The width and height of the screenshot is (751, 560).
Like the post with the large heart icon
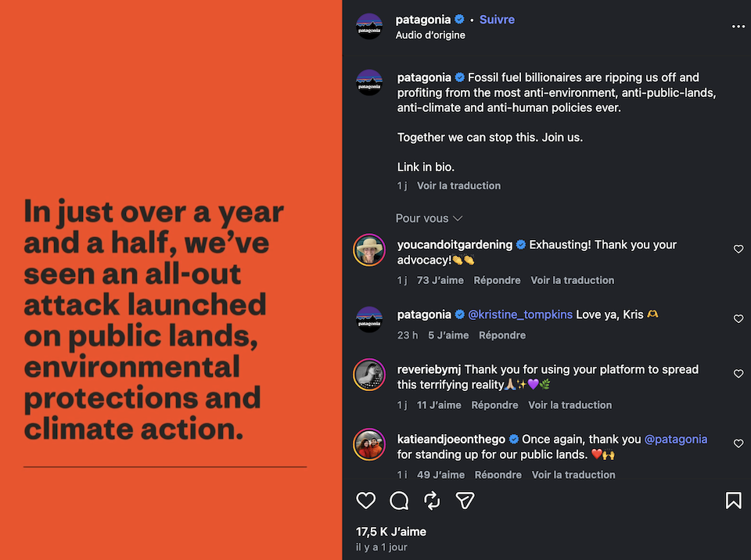click(x=365, y=501)
